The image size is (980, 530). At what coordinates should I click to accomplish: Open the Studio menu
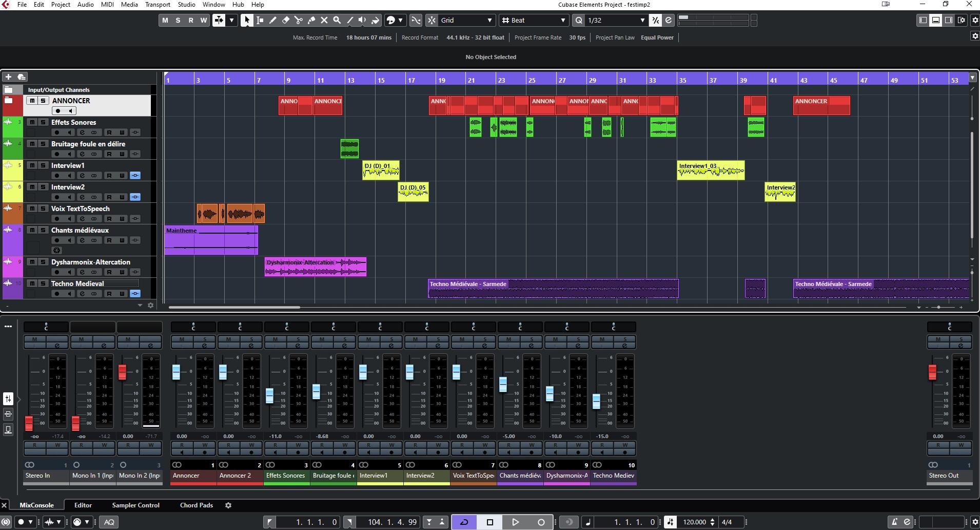point(186,5)
